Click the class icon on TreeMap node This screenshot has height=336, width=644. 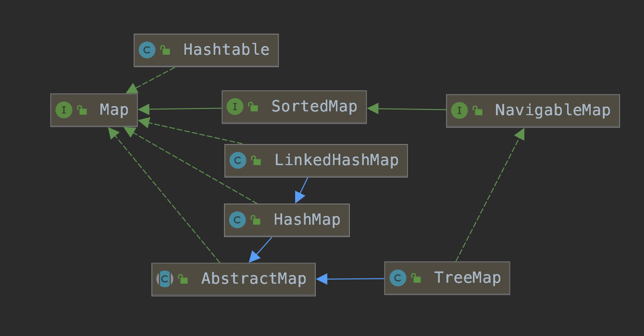pos(398,278)
